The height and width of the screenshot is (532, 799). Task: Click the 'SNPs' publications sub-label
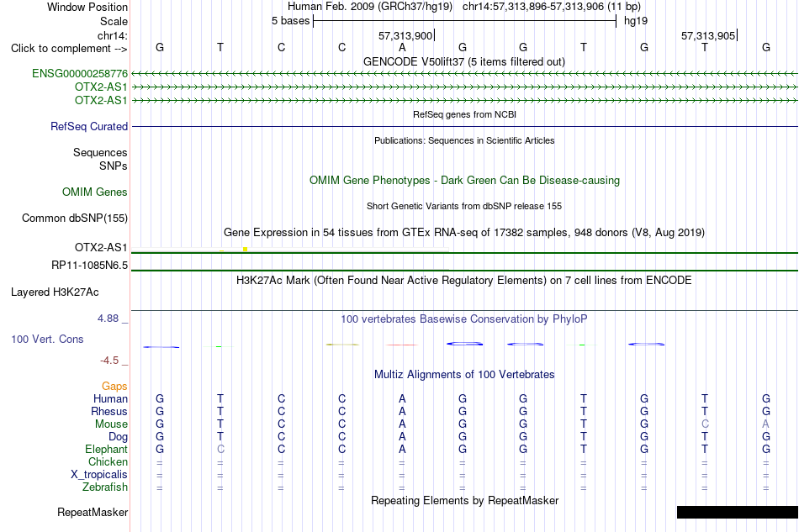tap(114, 166)
